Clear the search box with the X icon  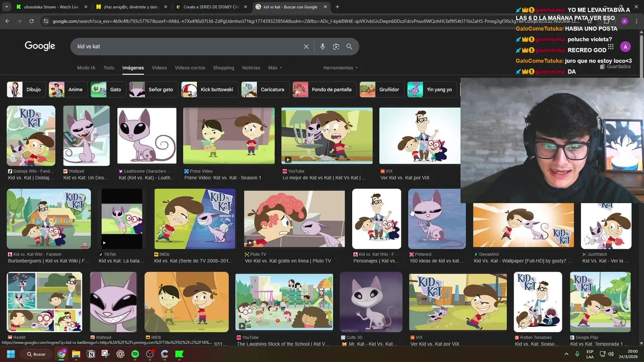pos(306,46)
